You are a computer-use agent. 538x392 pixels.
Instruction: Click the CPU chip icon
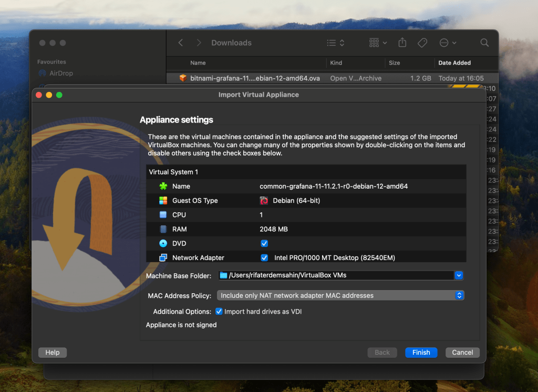coord(163,215)
